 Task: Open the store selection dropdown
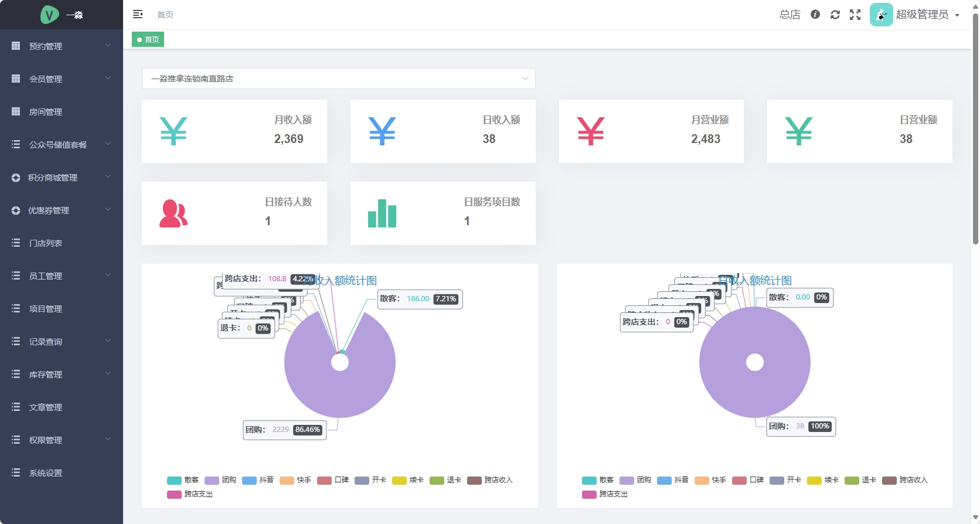pyautogui.click(x=338, y=79)
